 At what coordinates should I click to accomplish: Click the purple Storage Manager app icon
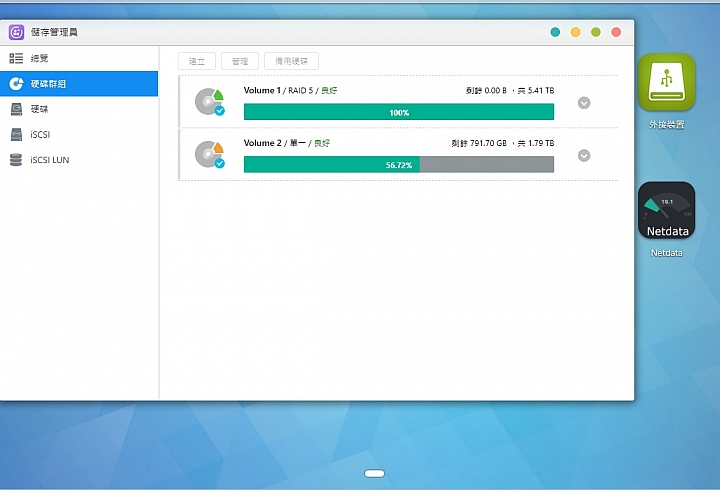17,32
